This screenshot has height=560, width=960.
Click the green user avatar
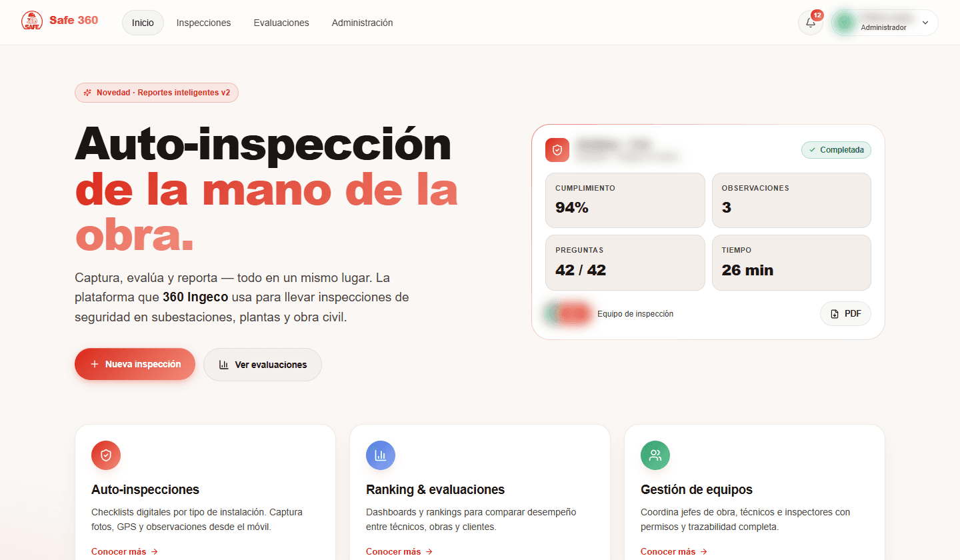[845, 23]
